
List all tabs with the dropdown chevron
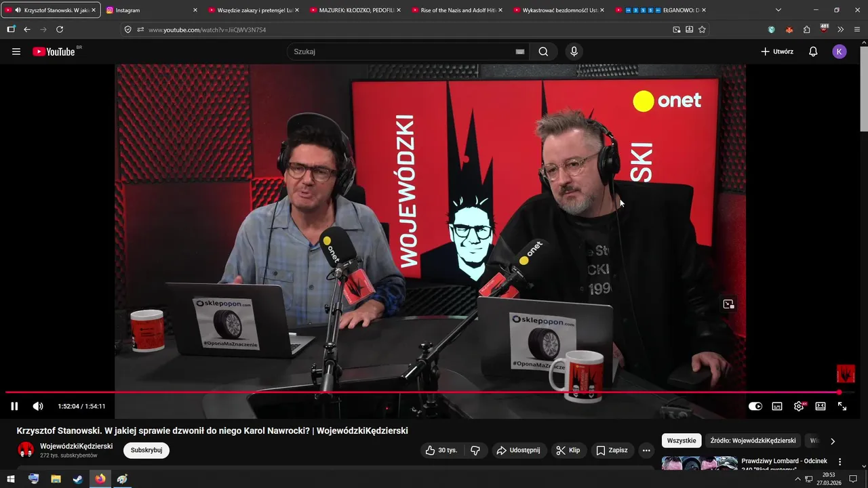click(778, 10)
